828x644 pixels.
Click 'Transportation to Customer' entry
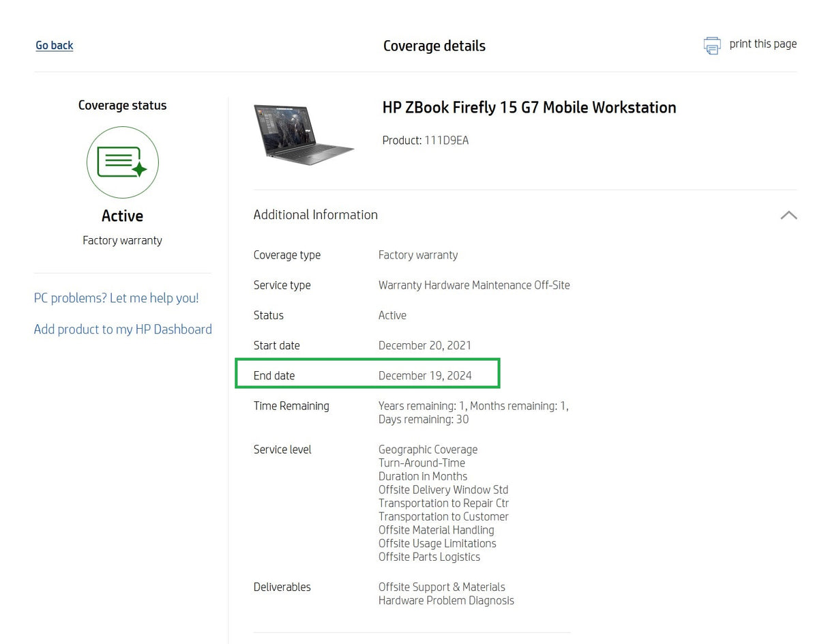point(443,516)
